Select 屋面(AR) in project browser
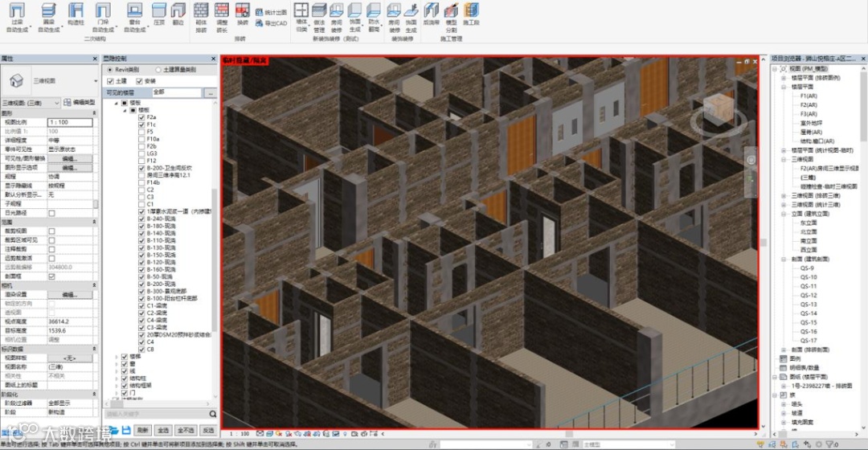 (811, 133)
